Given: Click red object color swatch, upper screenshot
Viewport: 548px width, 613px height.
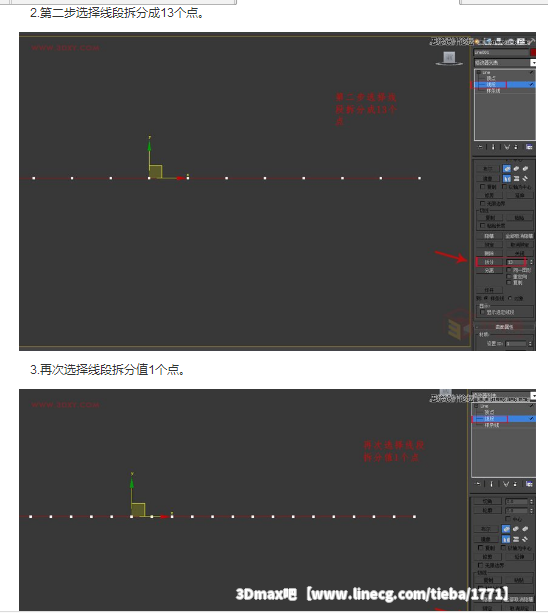Looking at the screenshot, I should point(533,52).
